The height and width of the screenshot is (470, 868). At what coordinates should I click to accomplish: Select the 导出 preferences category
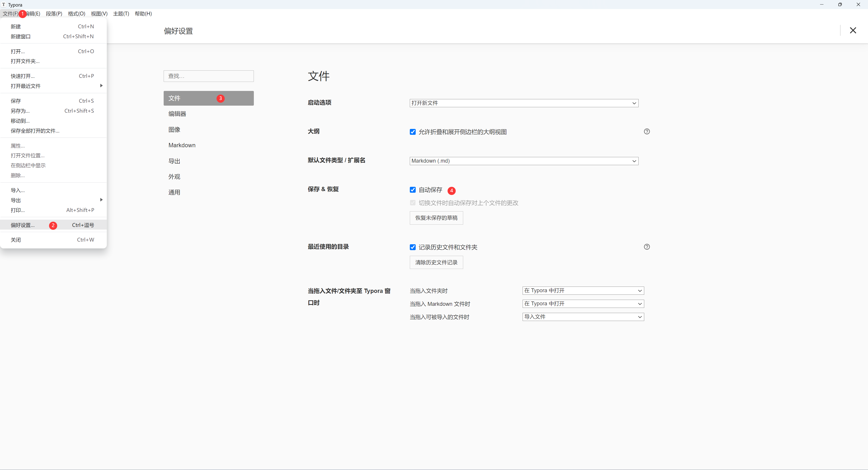[x=209, y=161]
